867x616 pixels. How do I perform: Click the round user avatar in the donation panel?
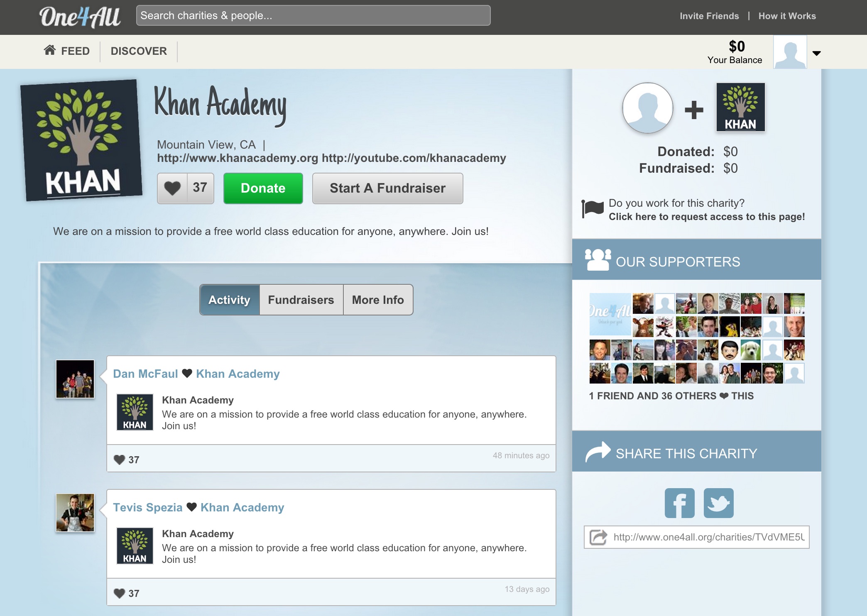coord(648,108)
